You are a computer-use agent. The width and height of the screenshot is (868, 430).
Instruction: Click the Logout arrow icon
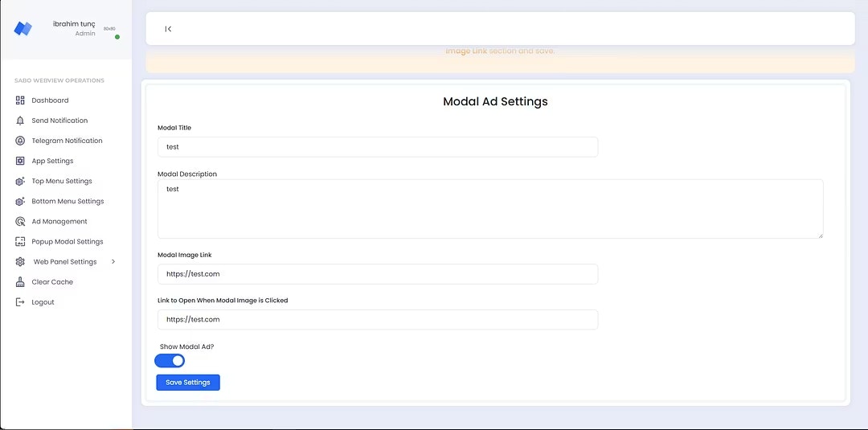click(x=20, y=302)
